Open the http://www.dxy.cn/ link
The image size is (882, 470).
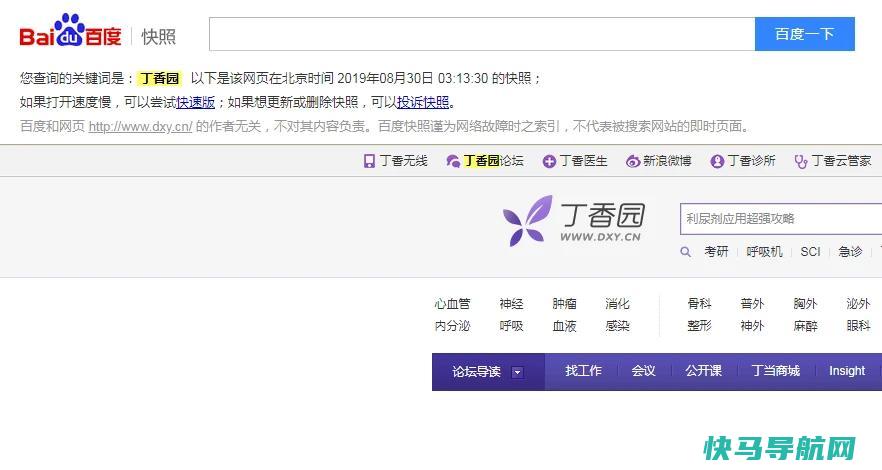tap(141, 126)
